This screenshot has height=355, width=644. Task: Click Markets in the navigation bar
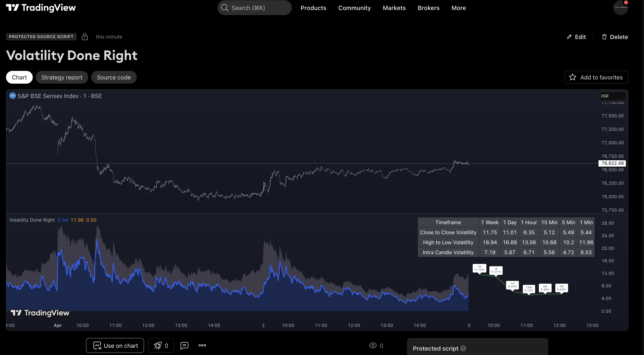click(x=394, y=8)
